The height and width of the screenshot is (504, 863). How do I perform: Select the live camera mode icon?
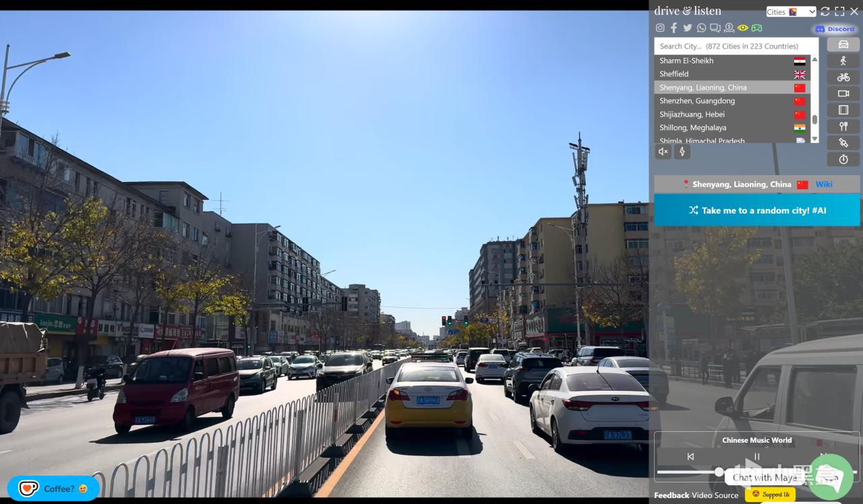(843, 94)
